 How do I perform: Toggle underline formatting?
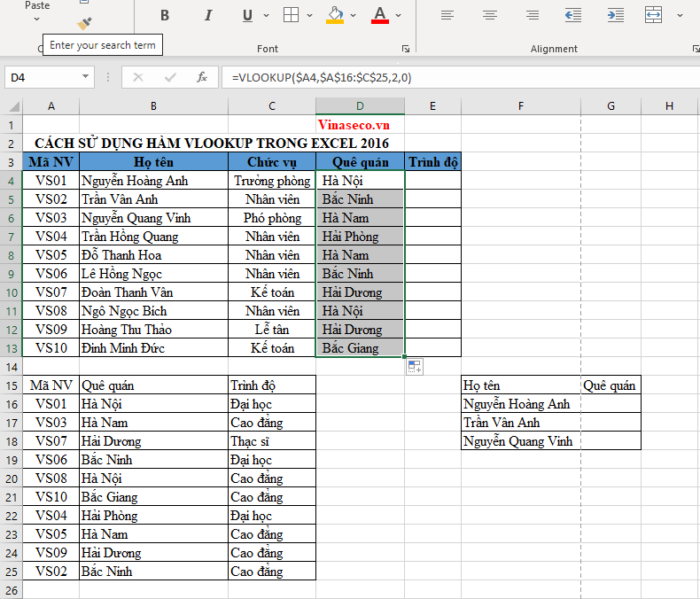[245, 15]
